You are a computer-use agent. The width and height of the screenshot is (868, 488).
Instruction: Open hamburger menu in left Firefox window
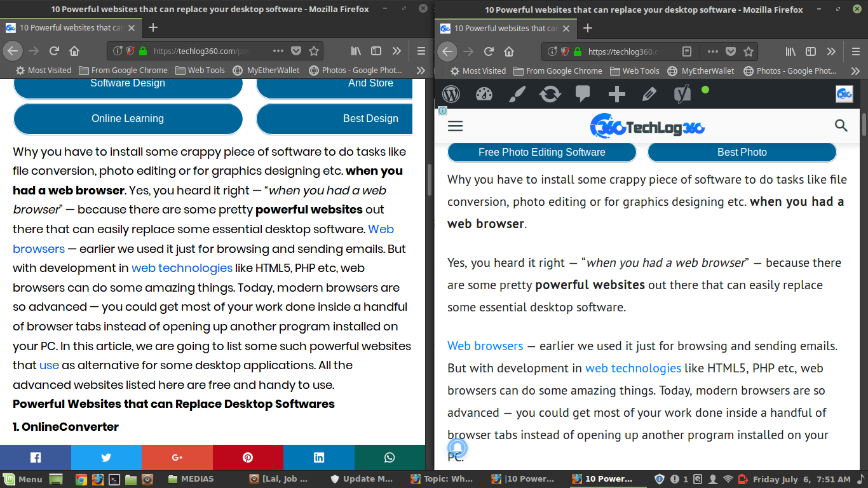[421, 51]
